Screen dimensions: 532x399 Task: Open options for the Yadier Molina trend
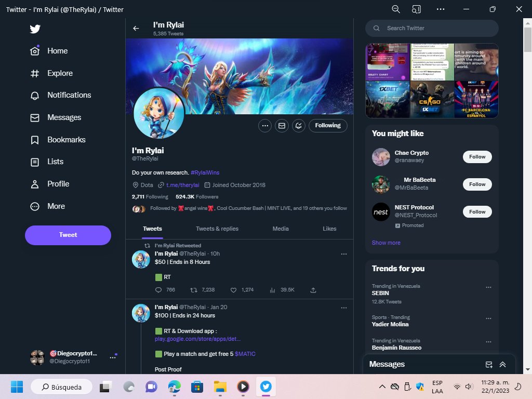click(x=488, y=318)
